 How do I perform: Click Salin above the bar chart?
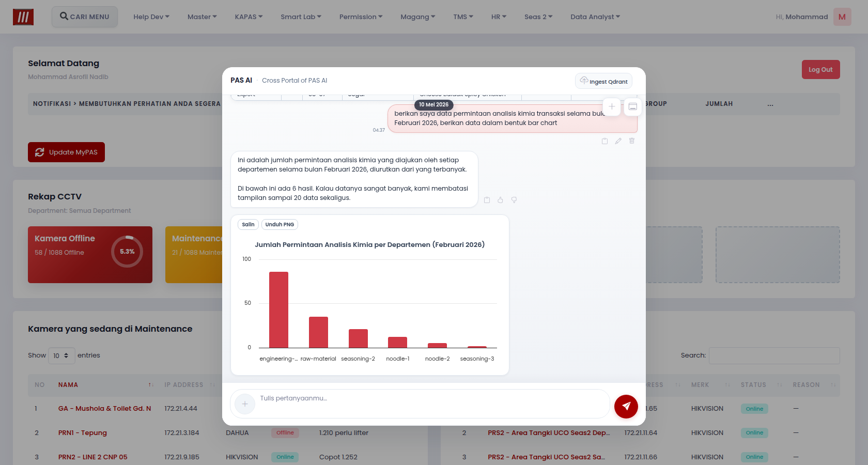(248, 224)
